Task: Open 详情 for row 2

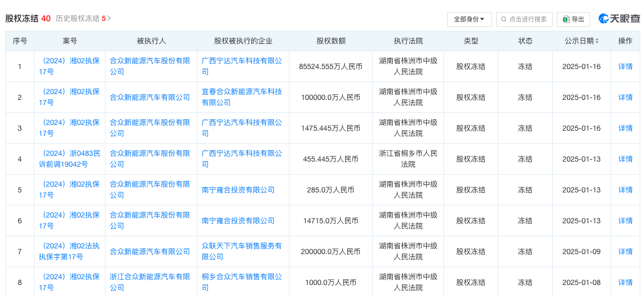Action: [625, 97]
